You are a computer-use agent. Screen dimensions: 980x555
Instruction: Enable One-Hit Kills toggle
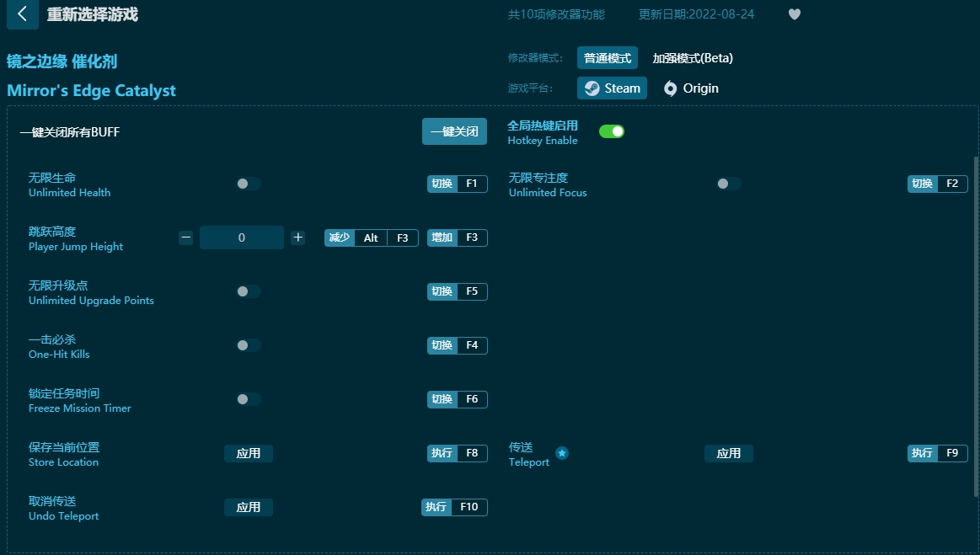pos(248,345)
